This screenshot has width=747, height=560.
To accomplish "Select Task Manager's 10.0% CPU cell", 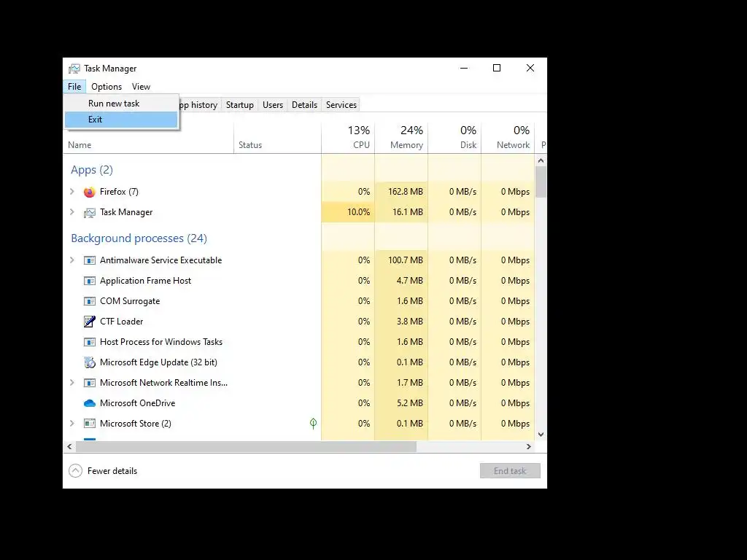I will [348, 212].
